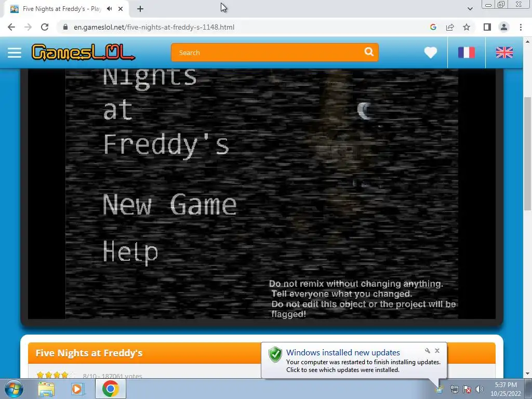This screenshot has height=399, width=532.
Task: Open the game's Help option
Action: pos(130,252)
